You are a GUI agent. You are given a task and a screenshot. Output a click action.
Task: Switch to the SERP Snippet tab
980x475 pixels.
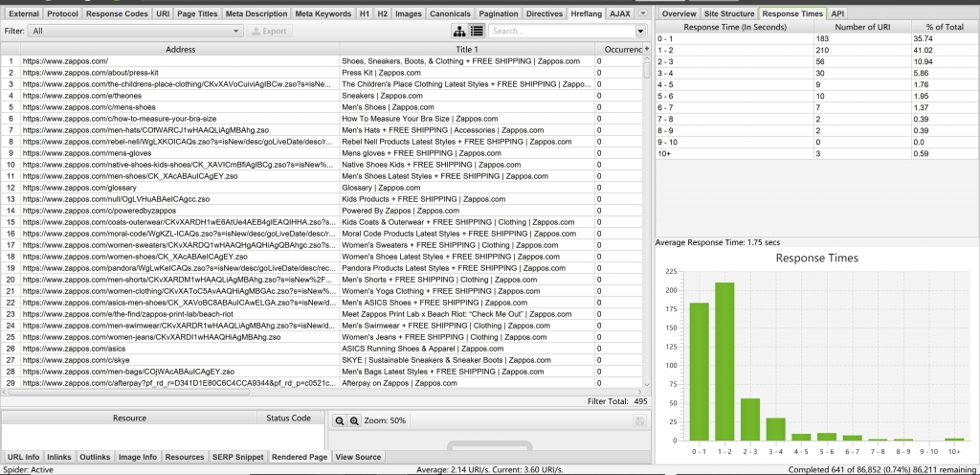pos(237,457)
